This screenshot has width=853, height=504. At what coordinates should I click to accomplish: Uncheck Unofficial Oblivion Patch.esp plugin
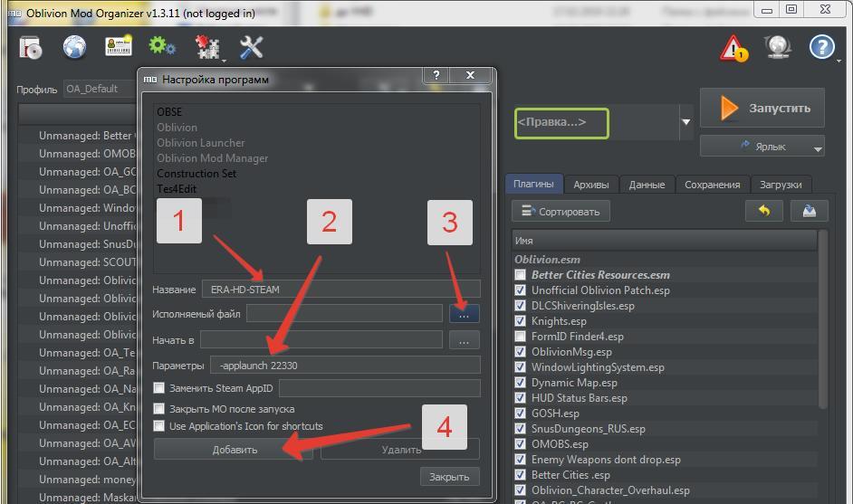[520, 290]
